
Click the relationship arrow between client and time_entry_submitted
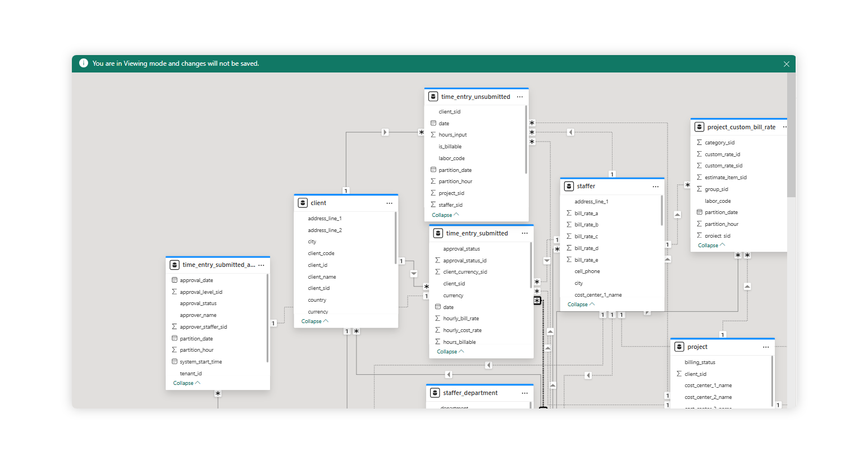tap(414, 274)
